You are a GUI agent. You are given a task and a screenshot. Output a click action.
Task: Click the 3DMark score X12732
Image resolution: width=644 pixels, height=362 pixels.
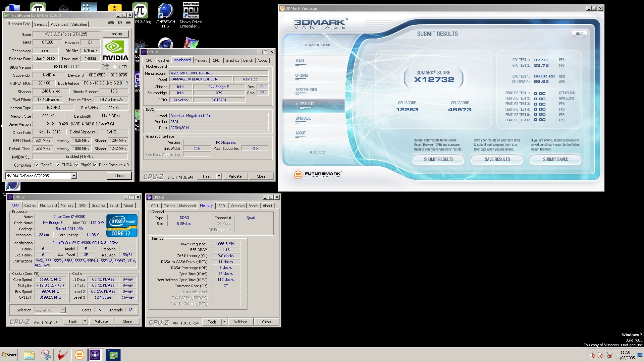[x=434, y=80]
